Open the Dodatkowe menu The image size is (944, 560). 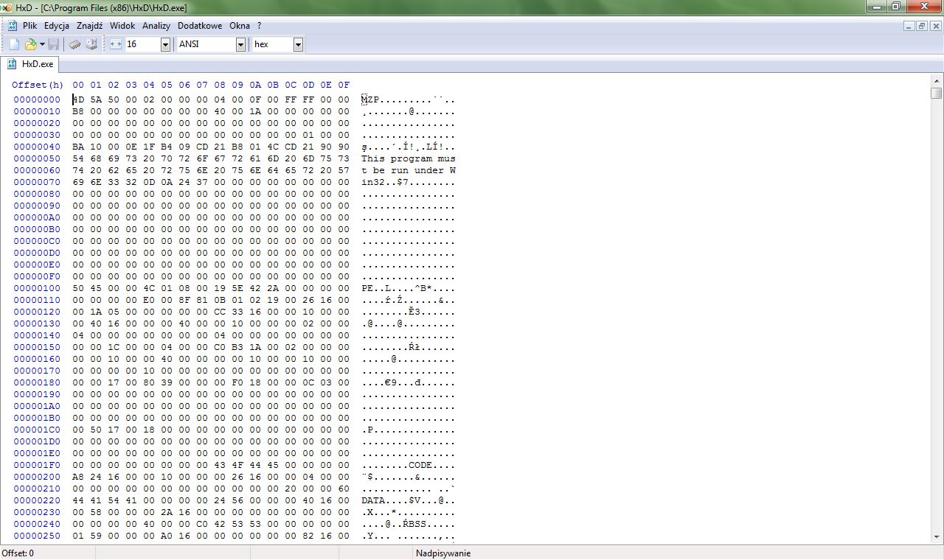click(x=199, y=25)
